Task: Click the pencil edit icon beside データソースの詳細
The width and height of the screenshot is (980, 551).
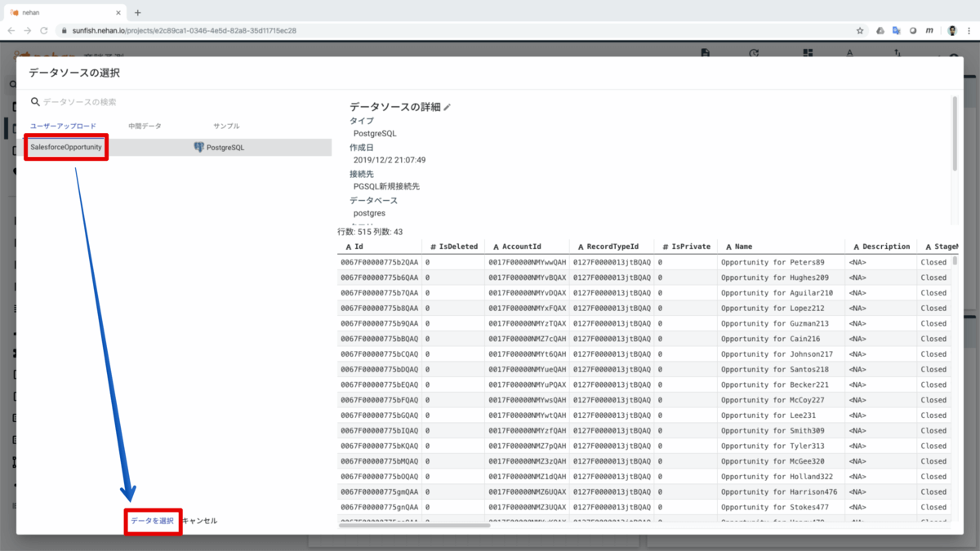Action: click(448, 107)
